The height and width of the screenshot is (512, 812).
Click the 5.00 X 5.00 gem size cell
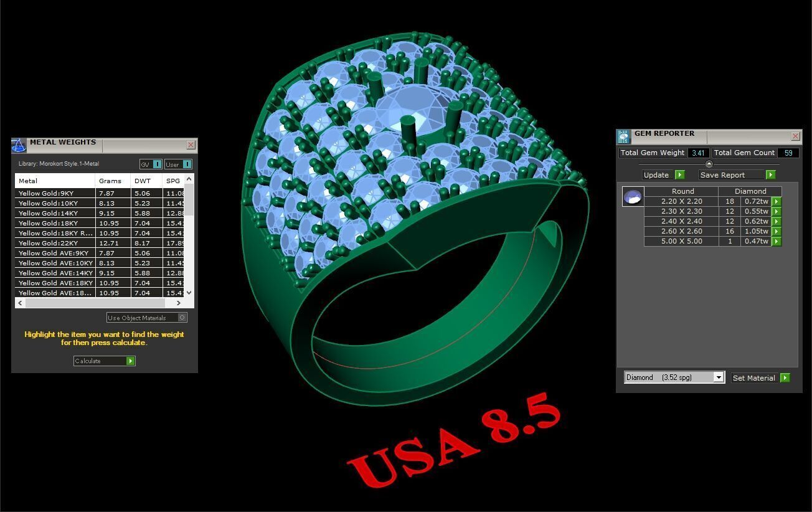point(681,242)
